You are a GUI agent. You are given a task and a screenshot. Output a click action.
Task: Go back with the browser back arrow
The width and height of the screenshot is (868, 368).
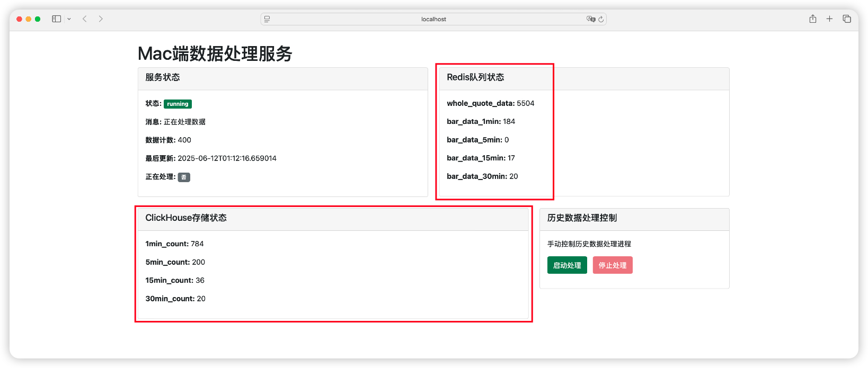coord(84,19)
